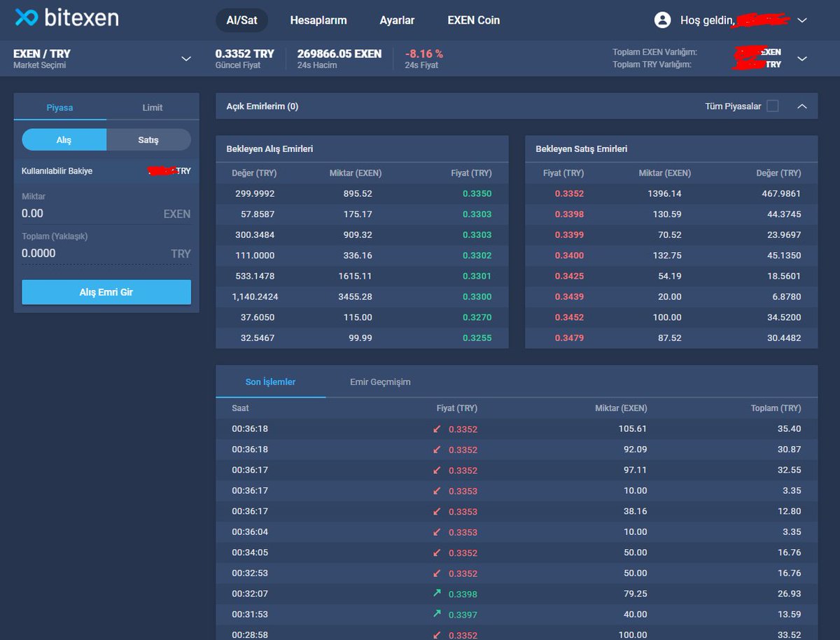Open the Al/Sat menu

tap(241, 20)
